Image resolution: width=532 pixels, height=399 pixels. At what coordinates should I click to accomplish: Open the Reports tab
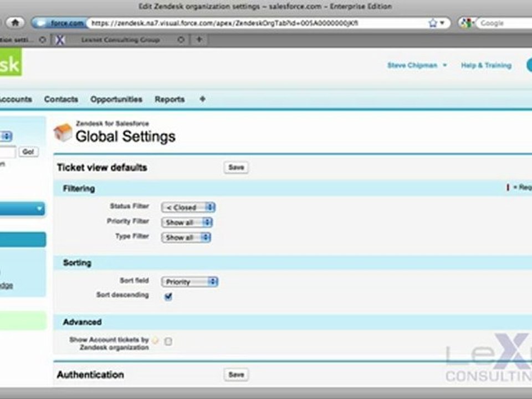click(x=170, y=99)
